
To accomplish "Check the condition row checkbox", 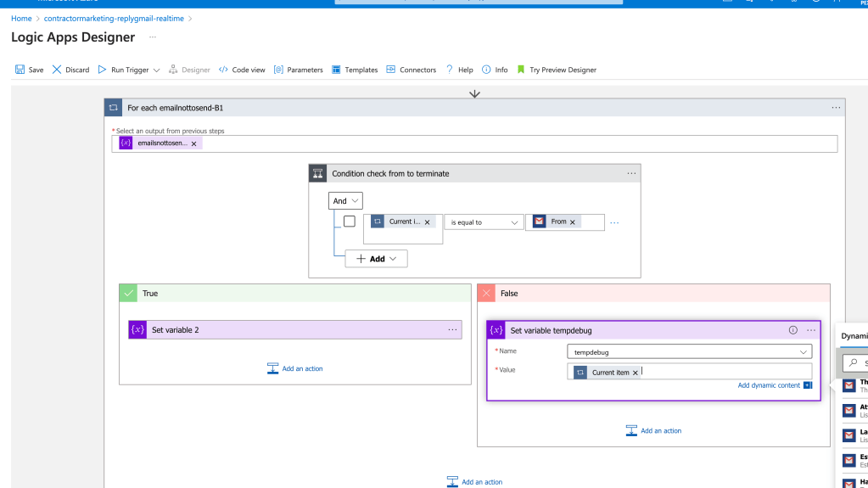I will (x=350, y=221).
